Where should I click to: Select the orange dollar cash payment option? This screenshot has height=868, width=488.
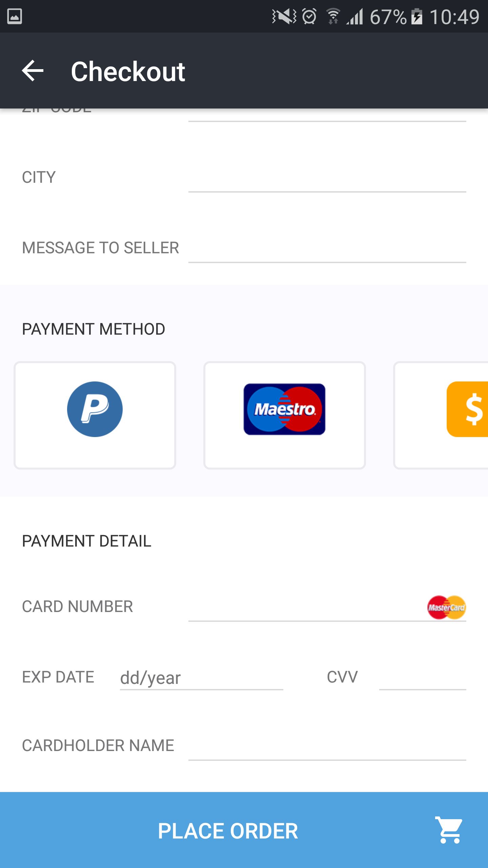(x=468, y=409)
